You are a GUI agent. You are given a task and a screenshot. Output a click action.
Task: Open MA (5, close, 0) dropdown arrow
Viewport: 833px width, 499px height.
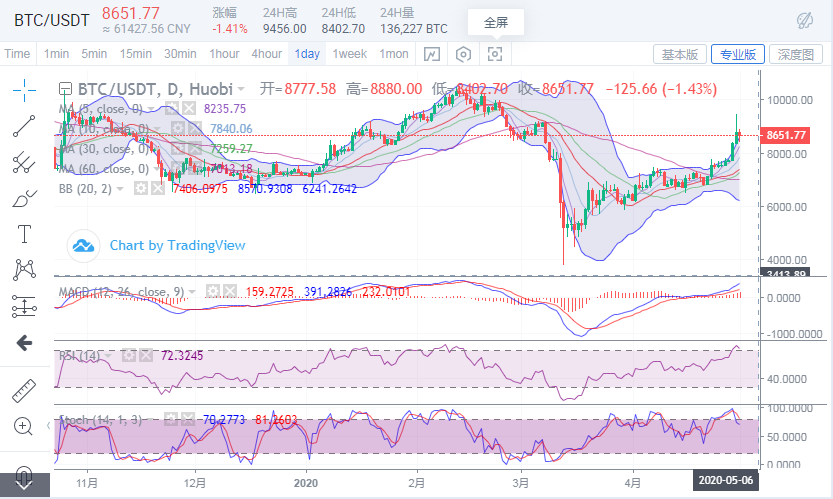[151, 109]
